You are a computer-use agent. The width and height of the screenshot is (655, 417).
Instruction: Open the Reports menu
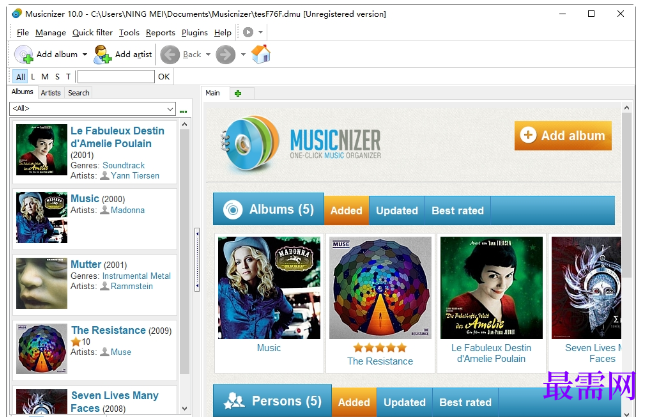pos(160,33)
